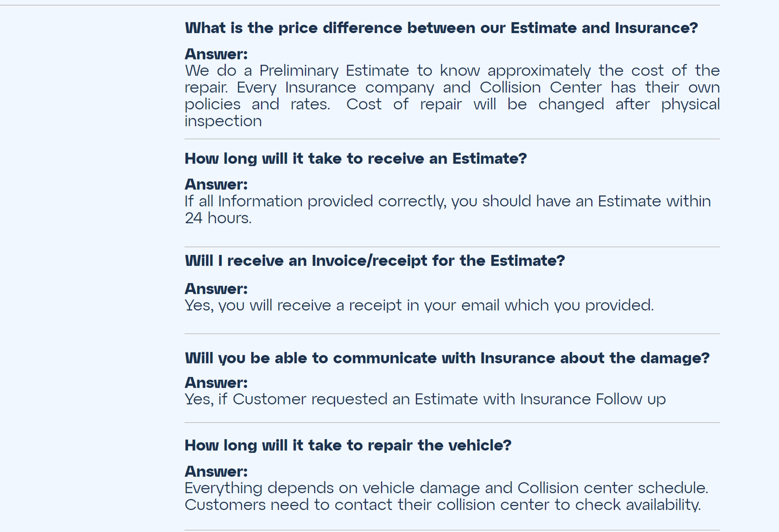Click the 'Answer:' label under vehicle repair question
Screen dimensions: 779x532
tap(216, 471)
